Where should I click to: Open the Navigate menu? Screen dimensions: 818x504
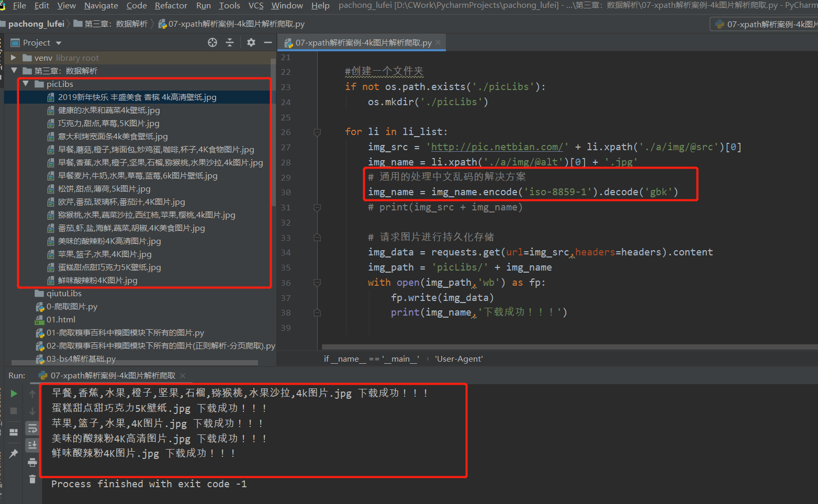coord(101,5)
